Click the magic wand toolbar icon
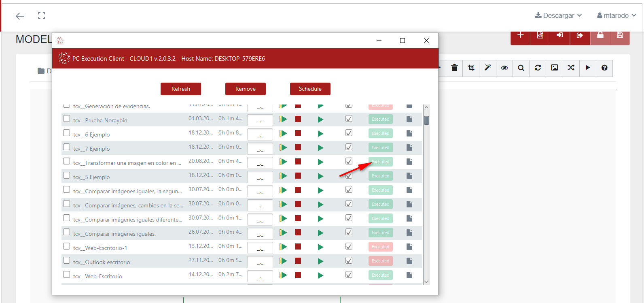The image size is (644, 303). click(488, 68)
